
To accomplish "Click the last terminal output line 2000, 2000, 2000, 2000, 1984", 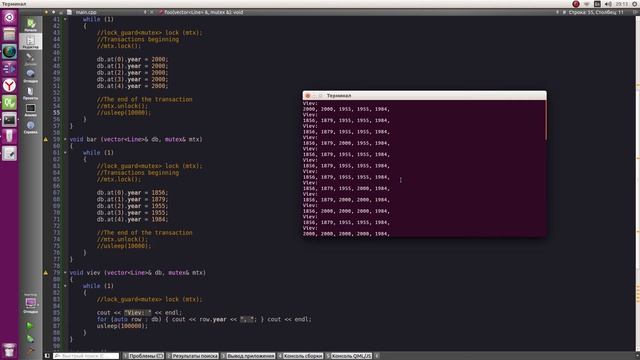I will (346, 234).
